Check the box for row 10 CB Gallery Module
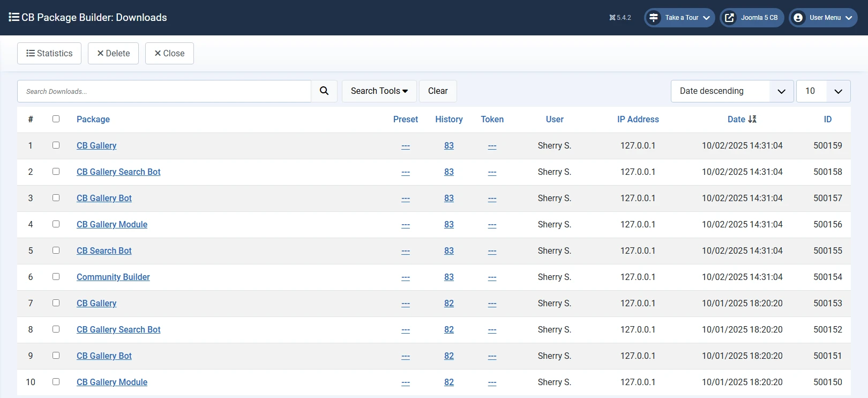 click(56, 382)
